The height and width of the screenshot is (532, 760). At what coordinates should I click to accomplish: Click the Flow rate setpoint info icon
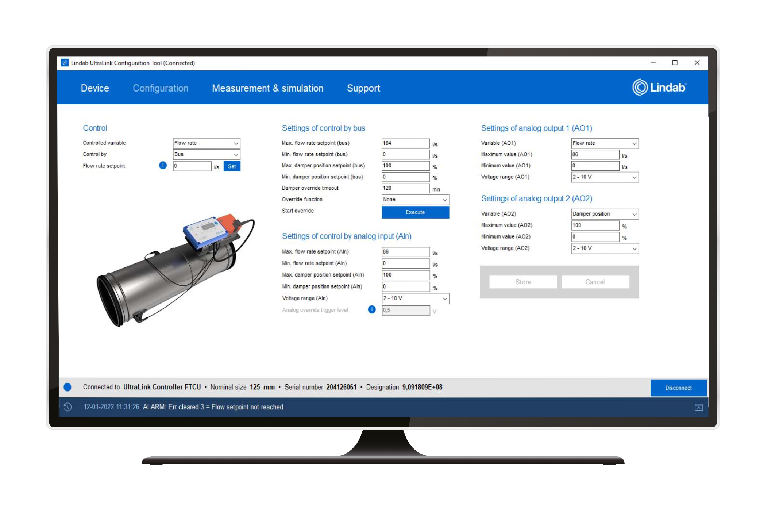[163, 165]
